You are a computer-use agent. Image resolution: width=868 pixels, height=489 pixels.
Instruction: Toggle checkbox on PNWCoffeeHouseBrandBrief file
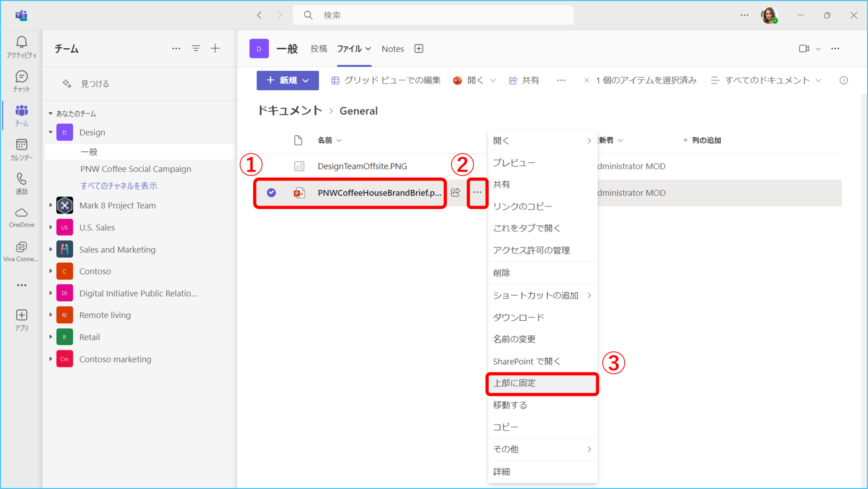(271, 192)
